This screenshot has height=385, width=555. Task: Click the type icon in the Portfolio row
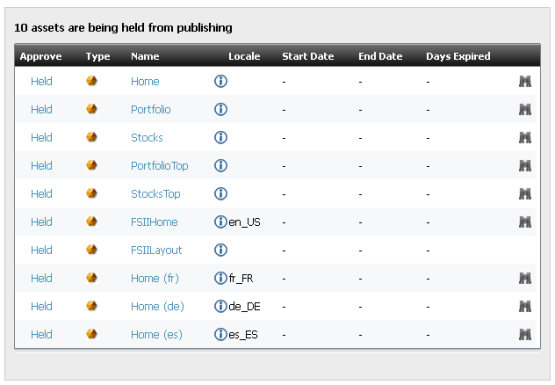click(x=92, y=109)
